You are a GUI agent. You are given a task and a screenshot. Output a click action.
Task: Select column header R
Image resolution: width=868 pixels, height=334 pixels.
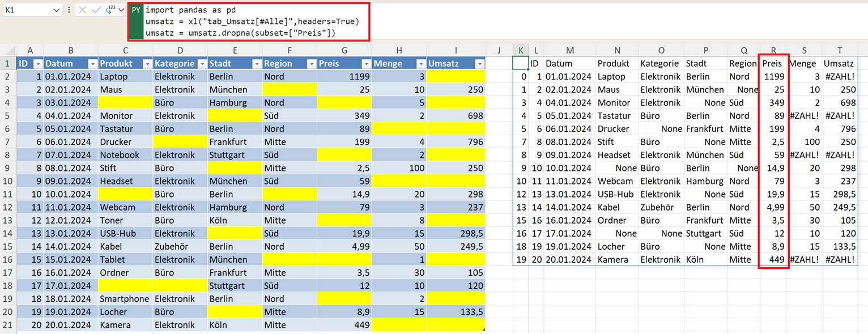coord(773,50)
